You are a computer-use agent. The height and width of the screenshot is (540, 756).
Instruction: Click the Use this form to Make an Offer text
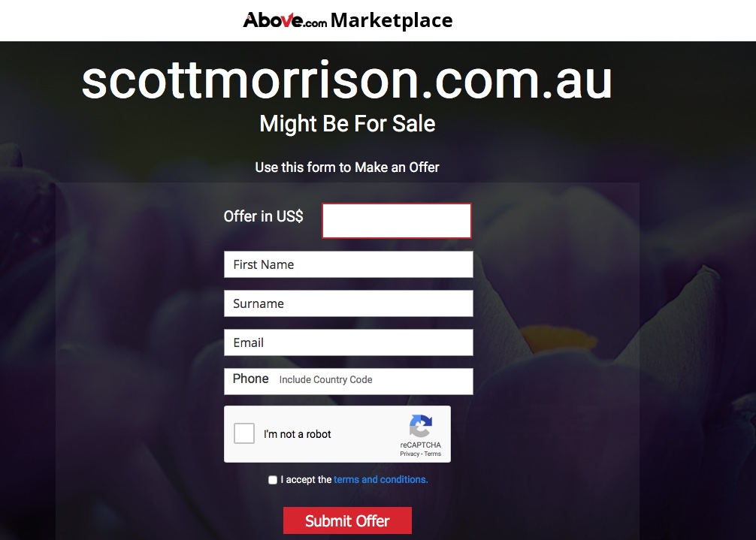coord(347,167)
